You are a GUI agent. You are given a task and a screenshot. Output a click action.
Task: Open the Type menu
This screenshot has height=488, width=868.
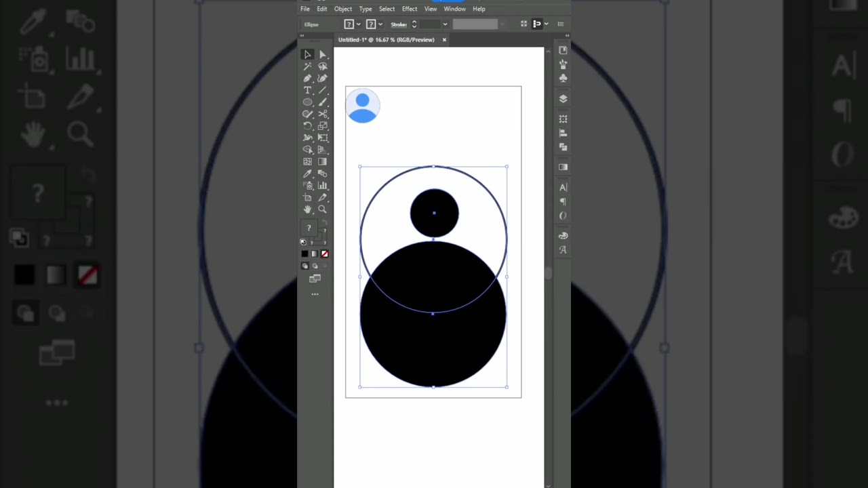pos(366,9)
